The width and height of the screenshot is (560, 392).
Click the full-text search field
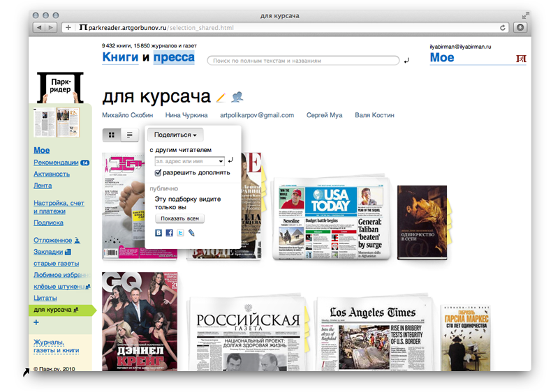tap(304, 61)
